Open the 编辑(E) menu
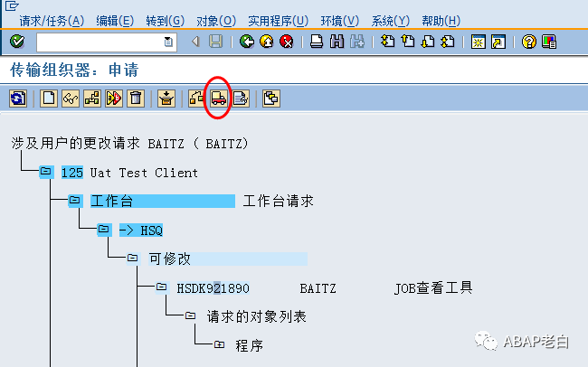Screen dimensions: 588x367 point(115,21)
